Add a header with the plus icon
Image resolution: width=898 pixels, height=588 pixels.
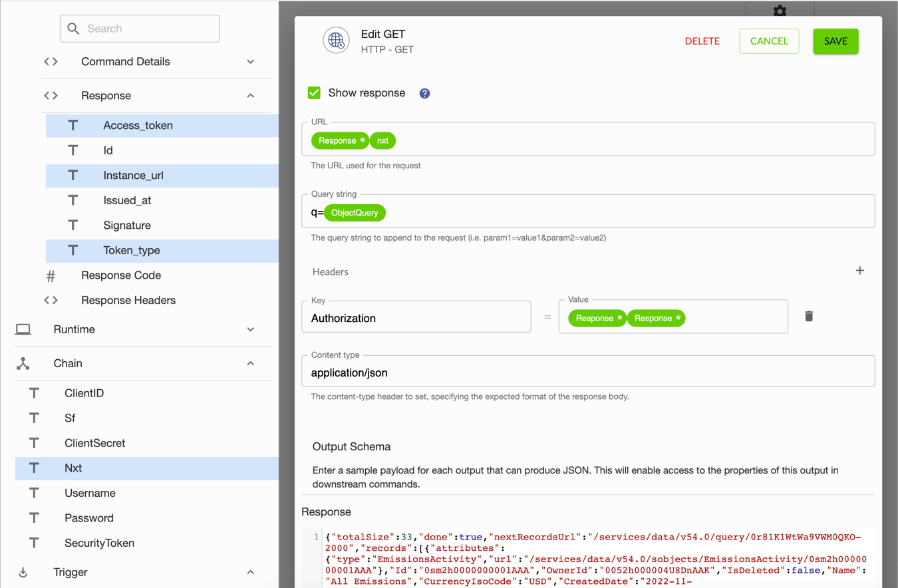click(860, 271)
